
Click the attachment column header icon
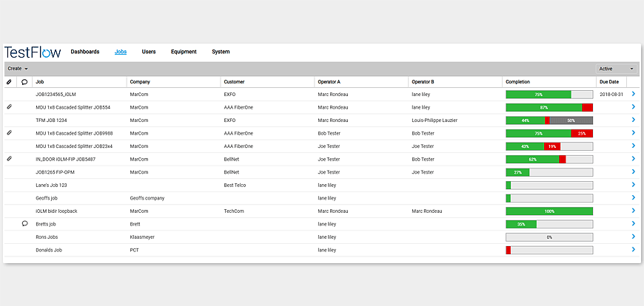coord(10,81)
